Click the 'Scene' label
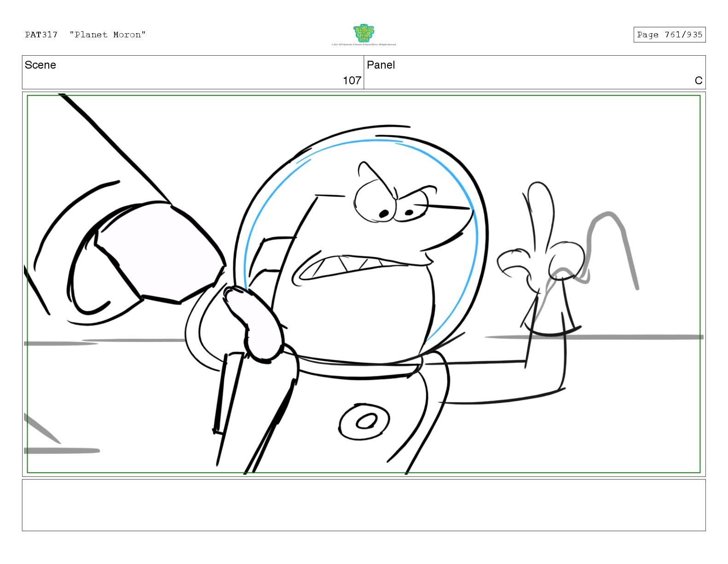This screenshot has height=564, width=728. point(40,65)
